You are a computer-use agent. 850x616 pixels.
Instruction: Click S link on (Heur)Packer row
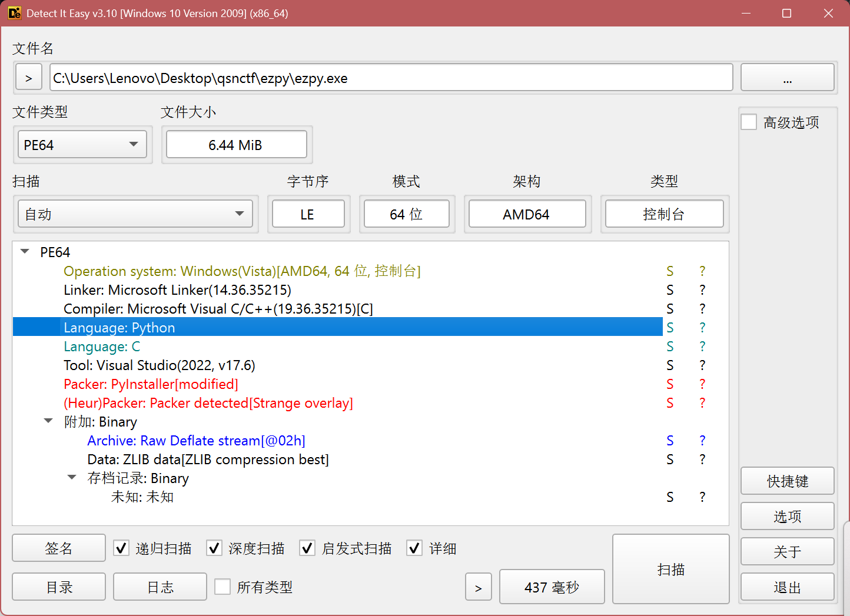670,402
